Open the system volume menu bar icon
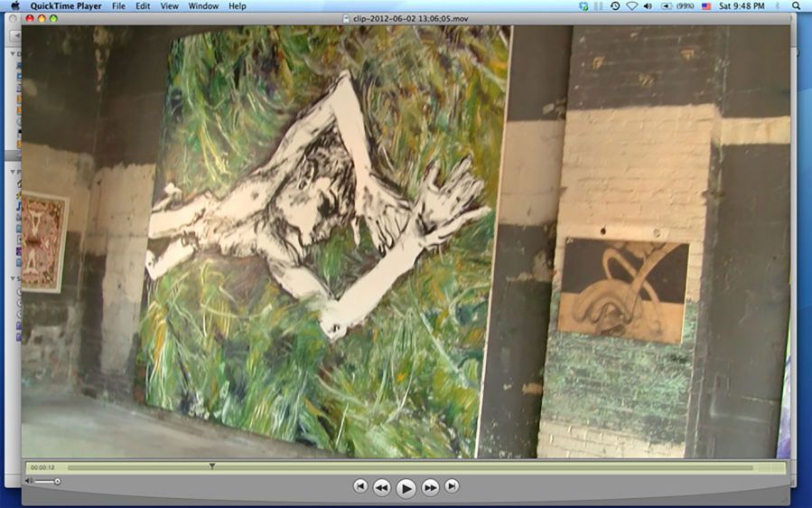The height and width of the screenshot is (508, 812). (648, 6)
